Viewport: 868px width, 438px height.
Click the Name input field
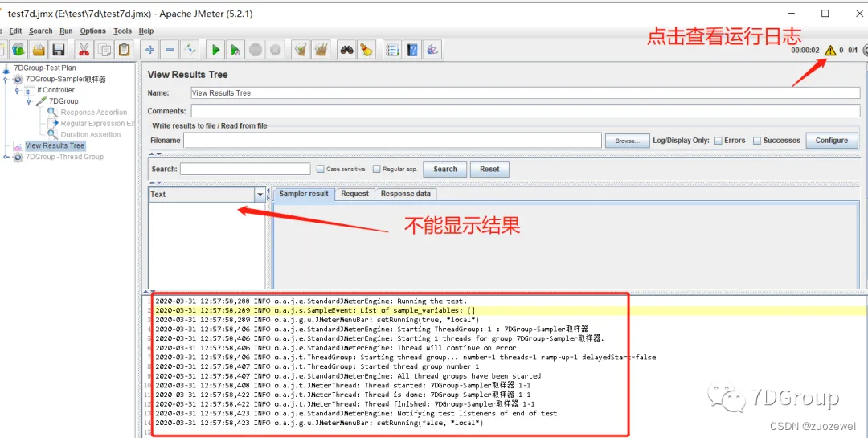click(x=526, y=93)
